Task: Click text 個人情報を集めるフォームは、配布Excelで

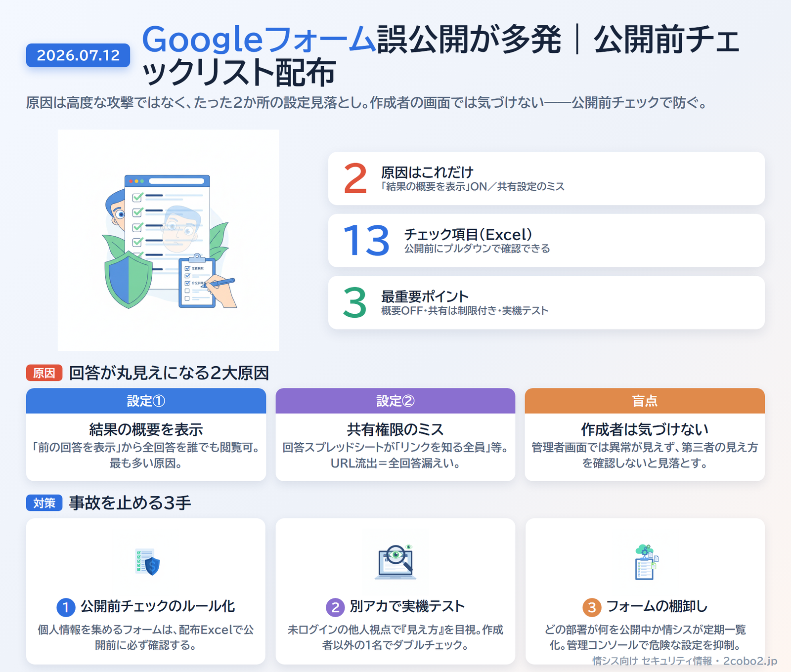Action: click(x=146, y=637)
